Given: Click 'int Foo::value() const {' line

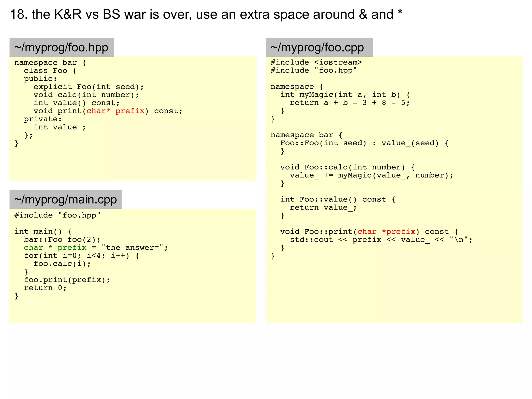Looking at the screenshot, I should 338,199.
